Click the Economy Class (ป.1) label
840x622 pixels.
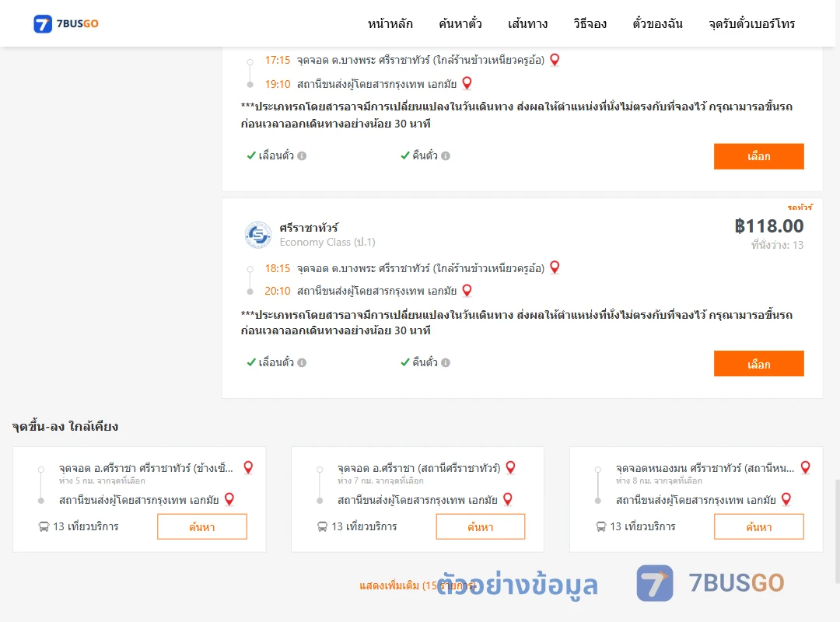(327, 242)
